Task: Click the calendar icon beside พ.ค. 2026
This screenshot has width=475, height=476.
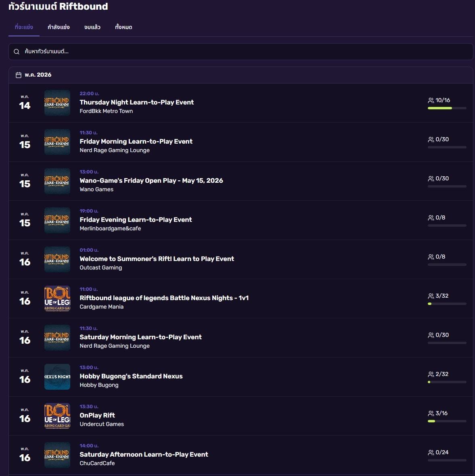Action: point(19,75)
